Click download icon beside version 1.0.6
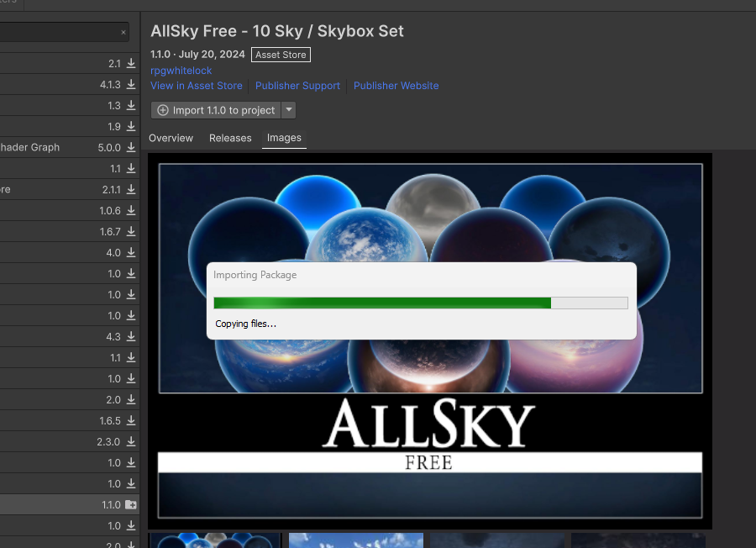The image size is (756, 548). click(x=131, y=211)
